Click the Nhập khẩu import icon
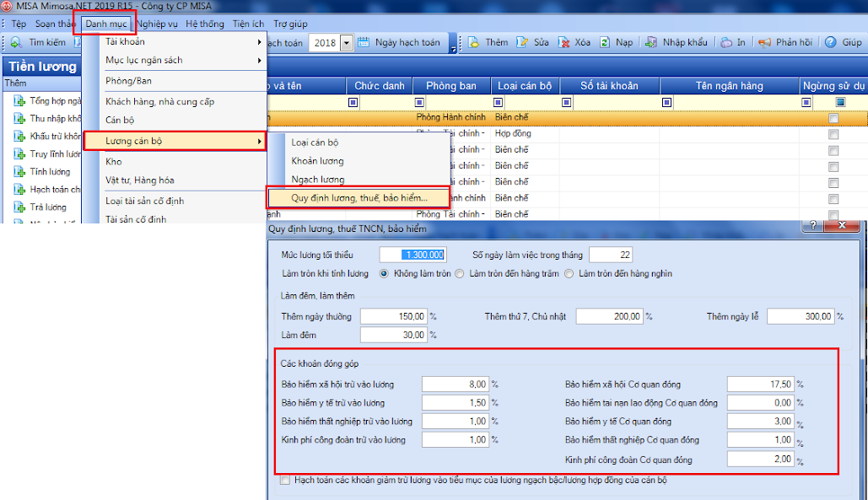868x500 pixels. pyautogui.click(x=651, y=43)
